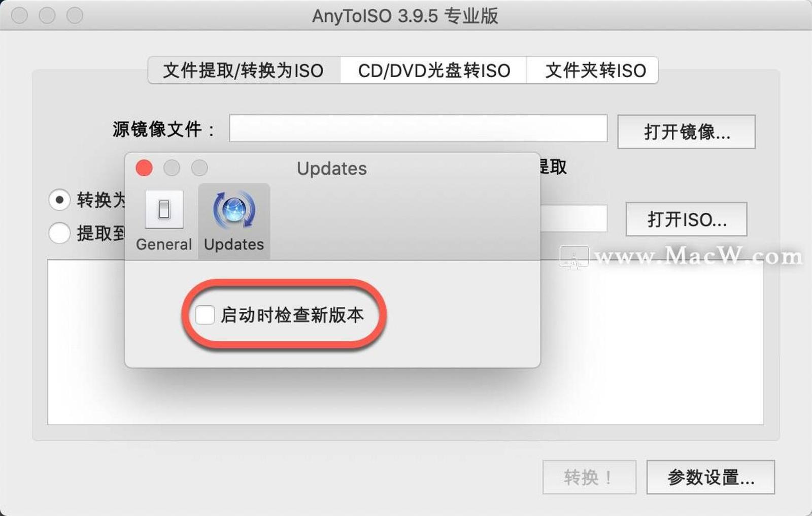Click the main window minimize button
This screenshot has height=516, width=812.
(x=47, y=15)
